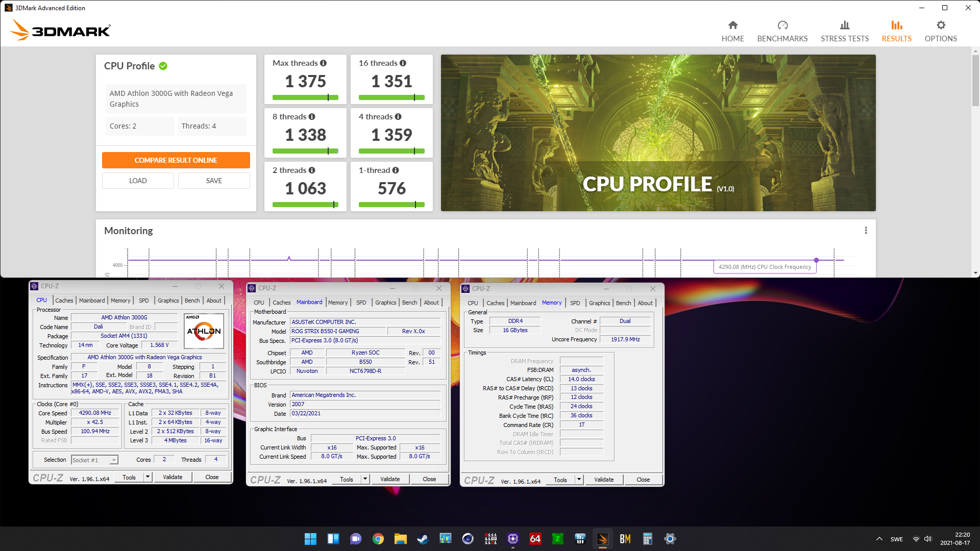This screenshot has width=980, height=551.
Task: Open the Options gear icon
Action: [941, 25]
